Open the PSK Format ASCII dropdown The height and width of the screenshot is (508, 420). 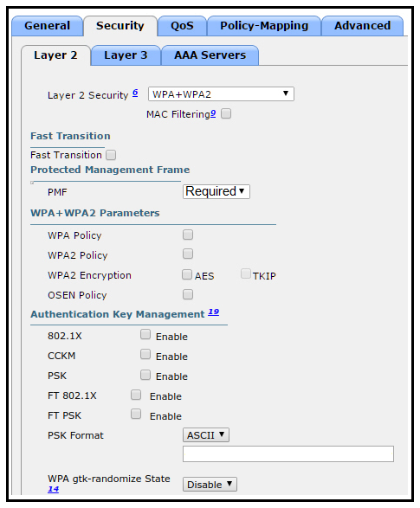[206, 434]
